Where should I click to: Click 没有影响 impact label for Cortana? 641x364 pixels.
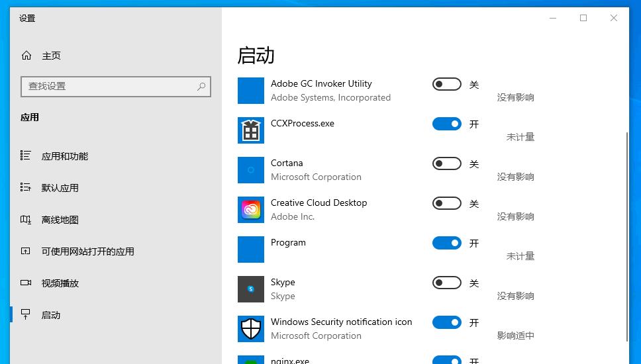click(515, 177)
